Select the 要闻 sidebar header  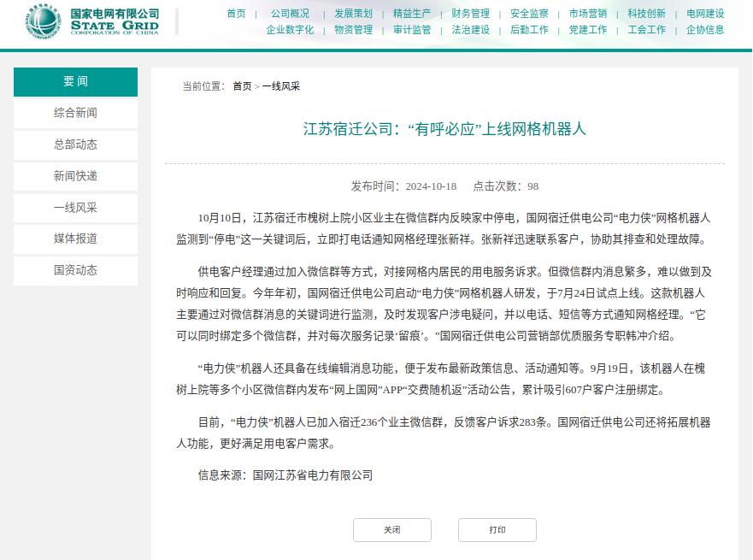(x=75, y=81)
